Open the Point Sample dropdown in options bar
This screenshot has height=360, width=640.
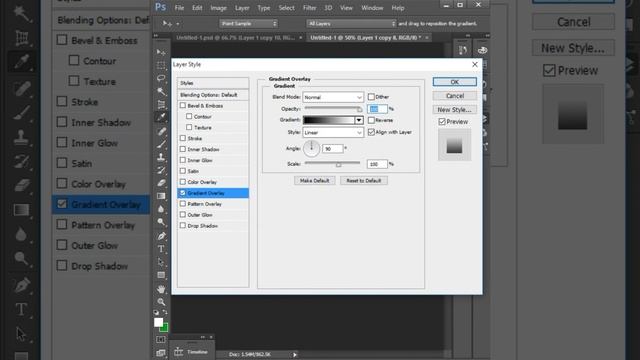[249, 24]
